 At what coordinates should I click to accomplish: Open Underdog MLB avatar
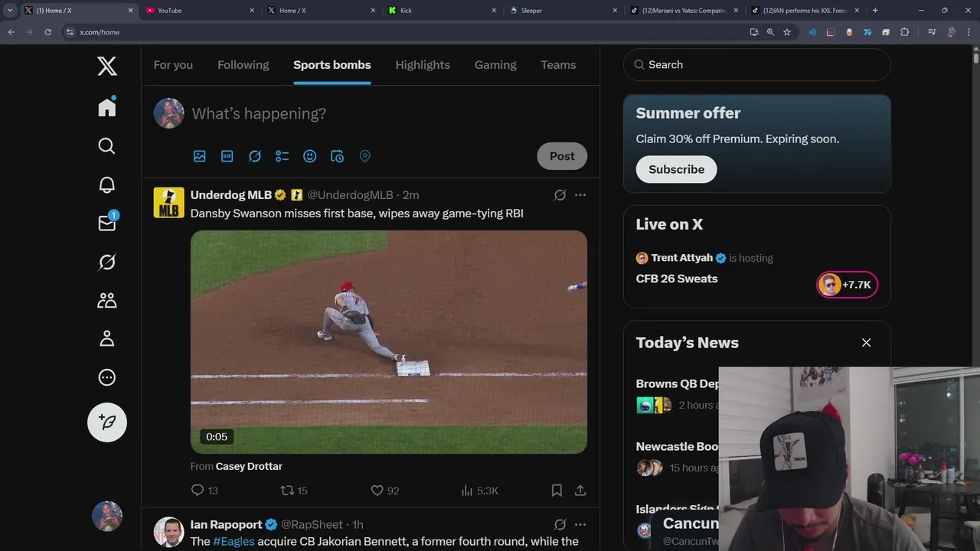click(x=168, y=203)
